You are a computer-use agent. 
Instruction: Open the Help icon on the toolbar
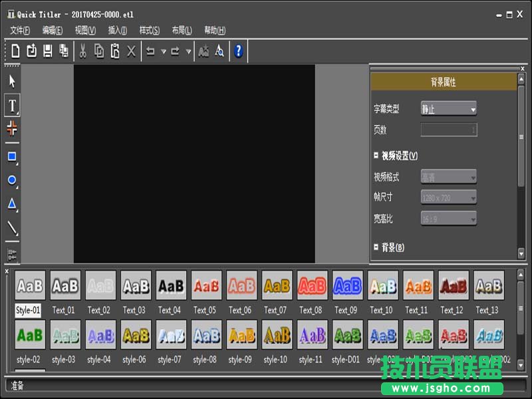[238, 51]
